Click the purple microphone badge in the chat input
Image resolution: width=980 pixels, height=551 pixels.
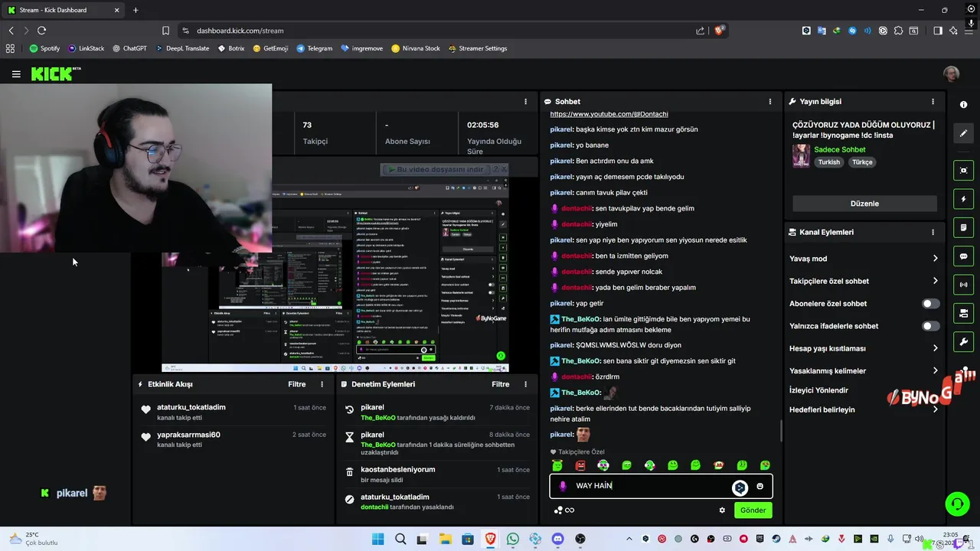pos(563,486)
